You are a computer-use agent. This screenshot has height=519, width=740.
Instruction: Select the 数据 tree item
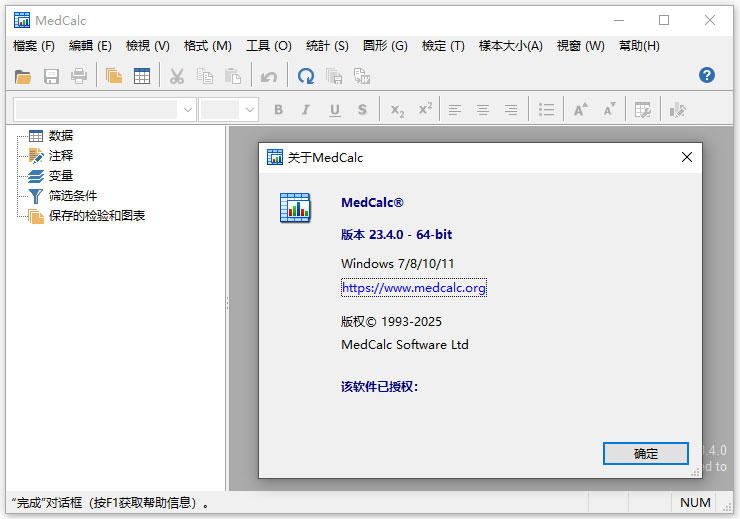coord(61,136)
